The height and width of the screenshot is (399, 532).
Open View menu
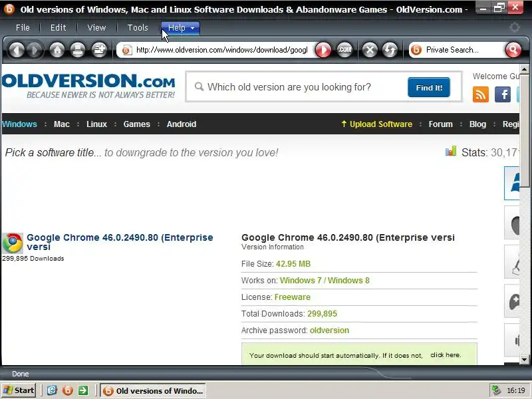click(96, 27)
